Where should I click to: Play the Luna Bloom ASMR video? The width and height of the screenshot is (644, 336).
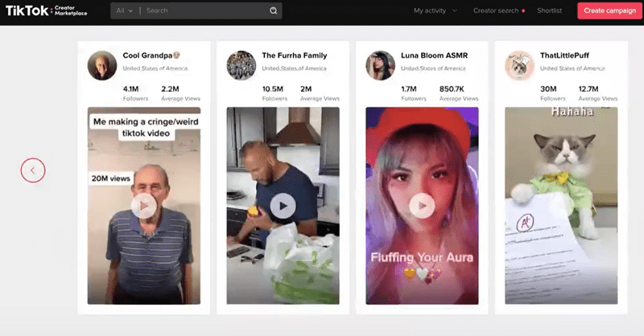[x=422, y=207]
